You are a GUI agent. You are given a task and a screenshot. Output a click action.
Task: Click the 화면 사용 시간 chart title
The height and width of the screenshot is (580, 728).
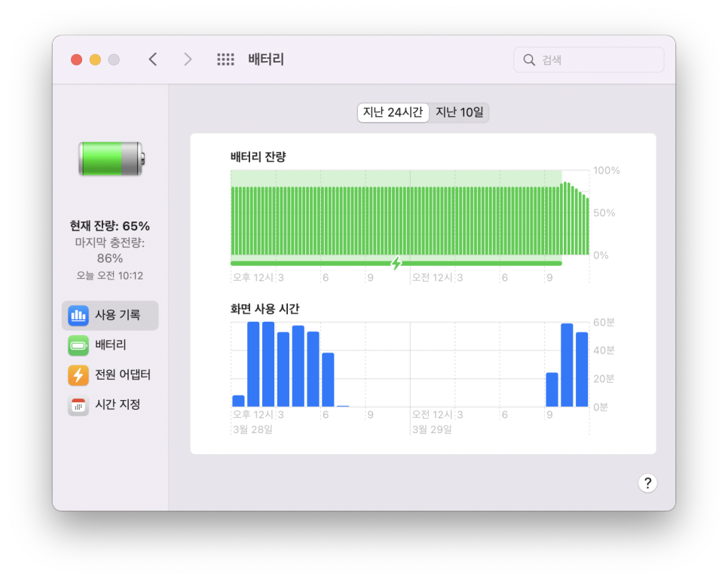265,309
